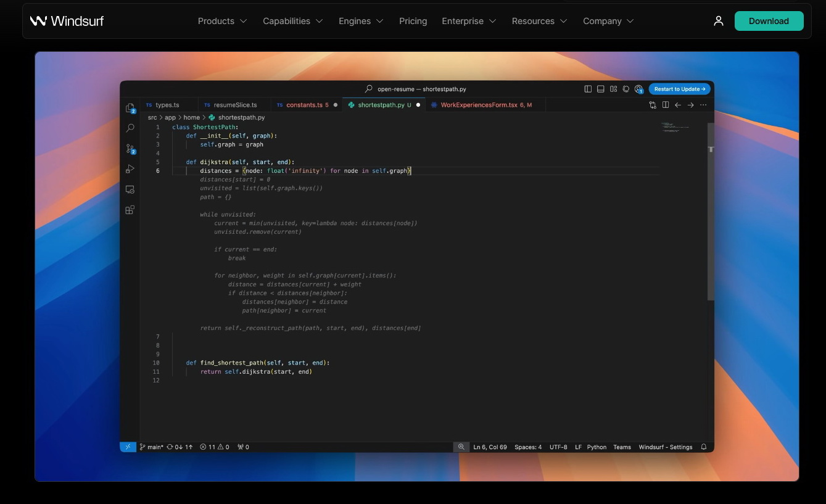Switch to the resumeSlice.ts tab
Image resolution: width=826 pixels, height=504 pixels.
pos(235,105)
